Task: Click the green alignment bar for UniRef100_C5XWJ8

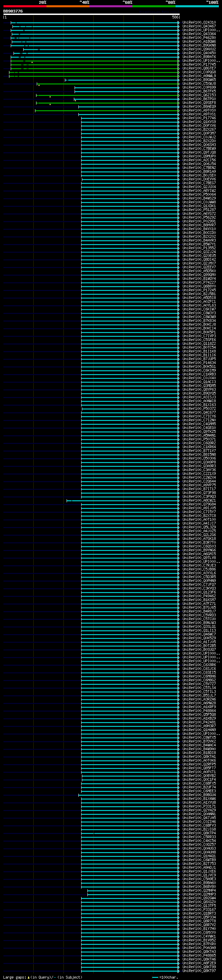Action: tap(108, 84)
